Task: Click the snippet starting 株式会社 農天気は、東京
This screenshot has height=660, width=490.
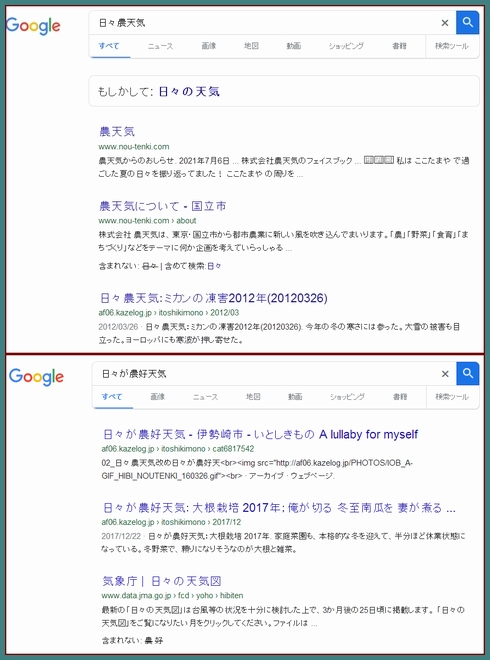Action: pyautogui.click(x=283, y=241)
